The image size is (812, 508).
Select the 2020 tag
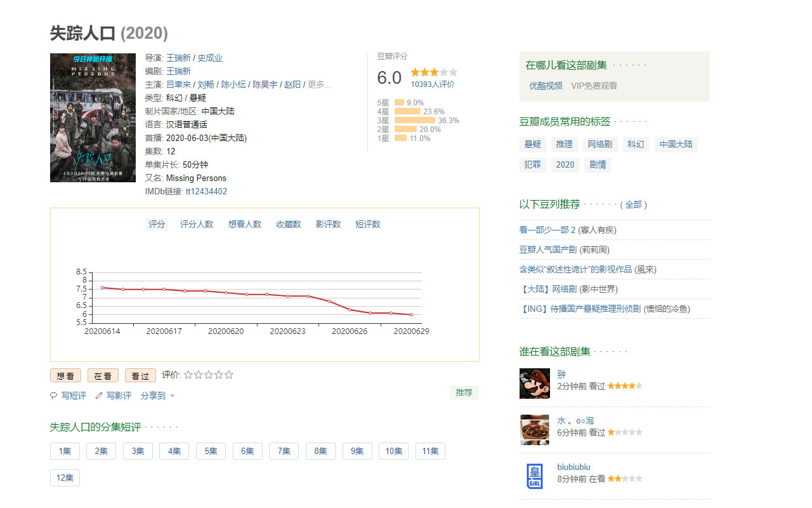[x=565, y=164]
